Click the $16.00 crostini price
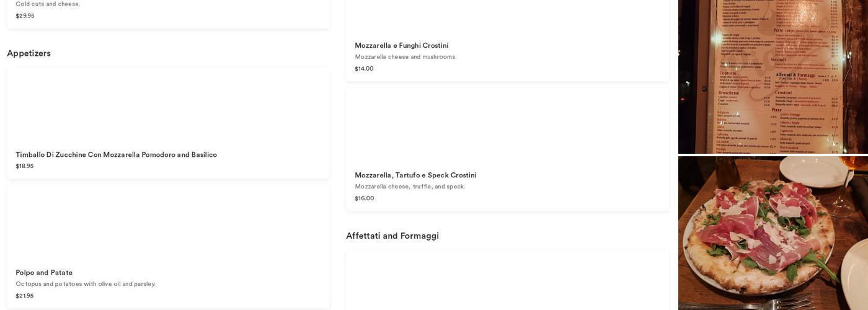This screenshot has width=868, height=310. 364,198
